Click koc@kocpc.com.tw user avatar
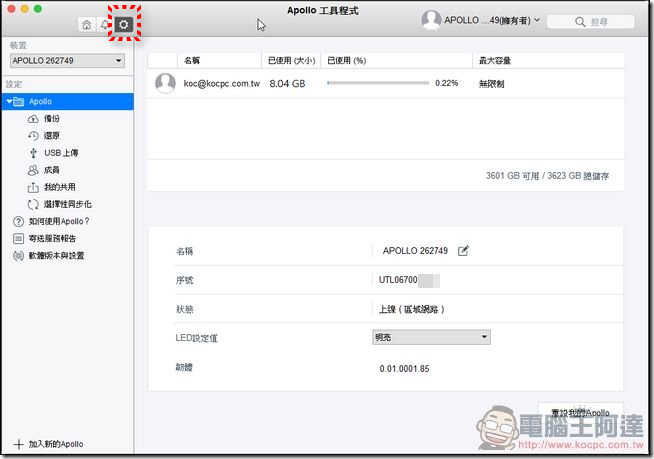The height and width of the screenshot is (459, 654). [165, 83]
